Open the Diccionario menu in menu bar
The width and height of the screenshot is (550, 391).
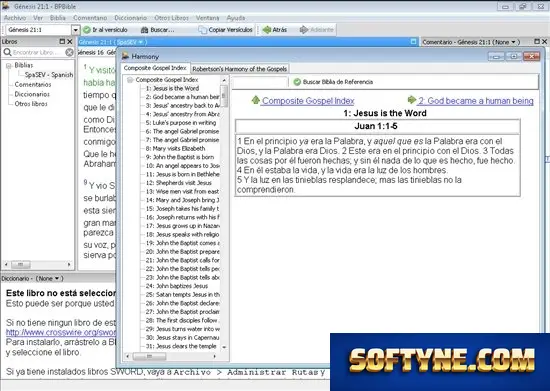click(130, 18)
